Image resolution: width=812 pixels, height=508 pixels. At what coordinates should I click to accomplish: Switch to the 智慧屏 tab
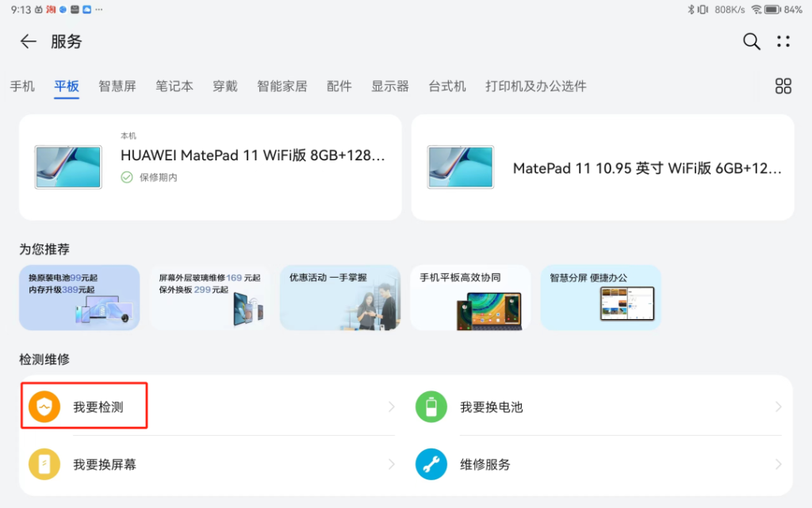coord(117,86)
